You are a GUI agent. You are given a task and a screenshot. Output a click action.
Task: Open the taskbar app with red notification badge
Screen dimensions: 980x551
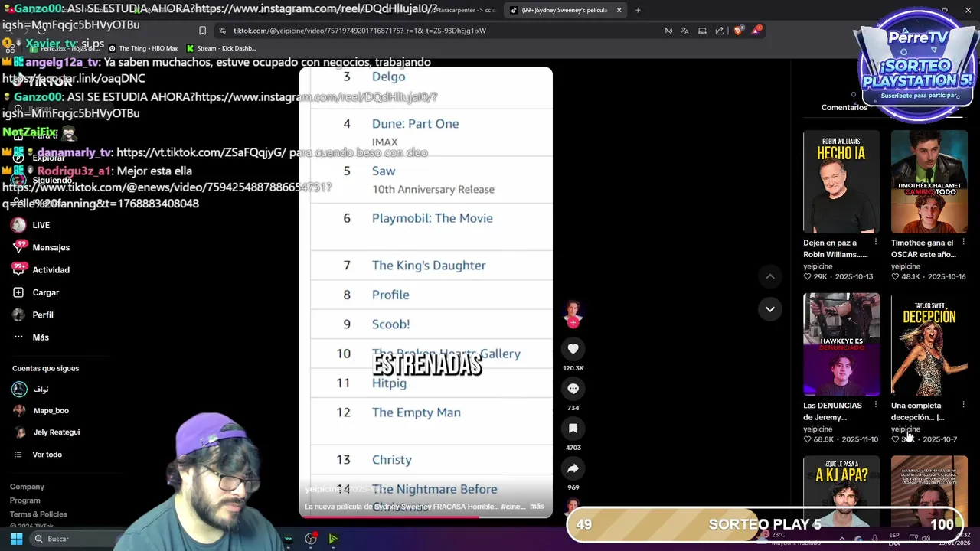point(311,539)
